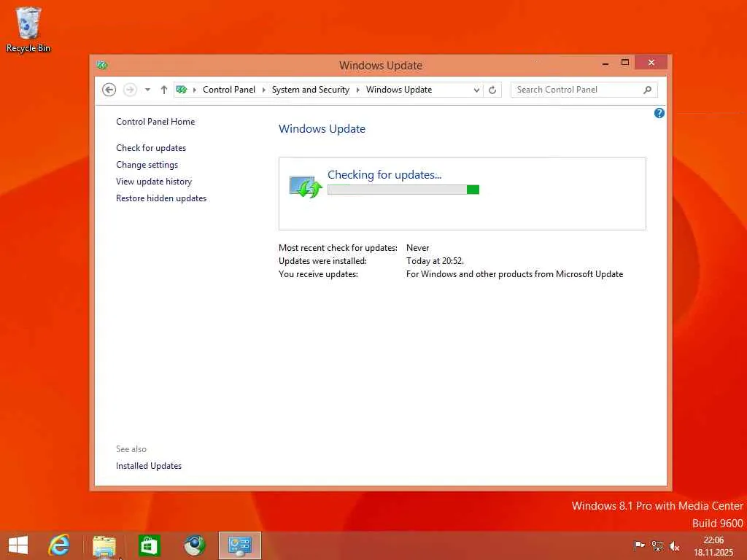747x560 pixels.
Task: Click the Checking for updates progress bar
Action: click(x=403, y=190)
